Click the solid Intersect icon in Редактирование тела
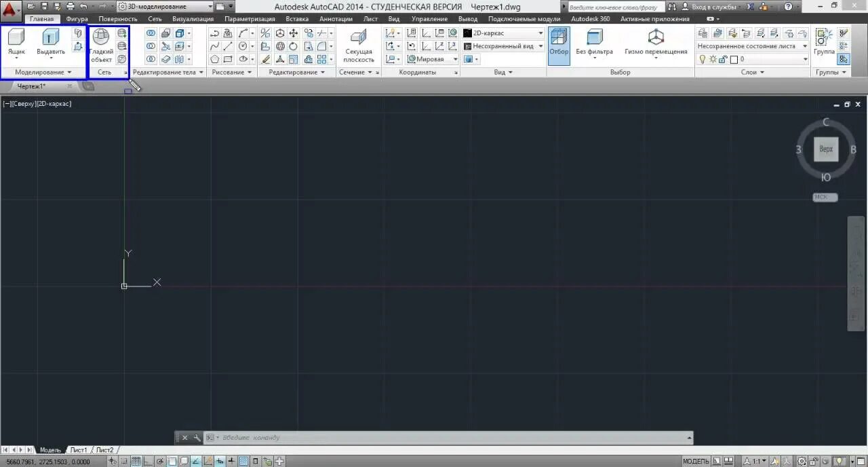The height and width of the screenshot is (467, 868). [x=151, y=59]
